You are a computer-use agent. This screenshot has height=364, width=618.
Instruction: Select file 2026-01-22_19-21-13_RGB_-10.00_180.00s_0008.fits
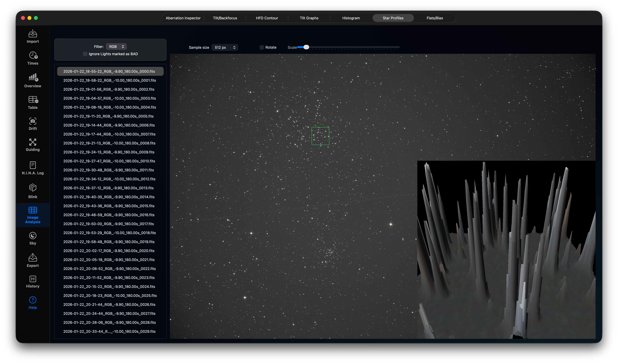point(110,143)
